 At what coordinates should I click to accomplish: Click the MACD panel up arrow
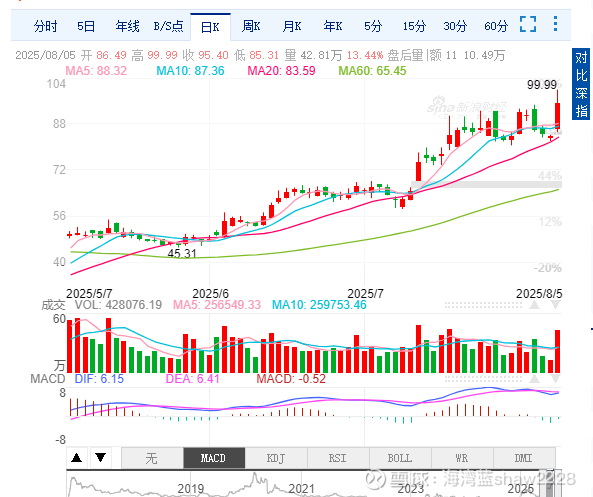(x=534, y=379)
